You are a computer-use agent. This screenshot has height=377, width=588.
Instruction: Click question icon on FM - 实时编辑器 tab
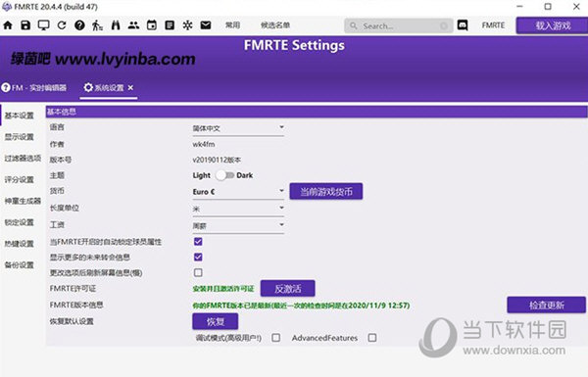tap(6, 88)
